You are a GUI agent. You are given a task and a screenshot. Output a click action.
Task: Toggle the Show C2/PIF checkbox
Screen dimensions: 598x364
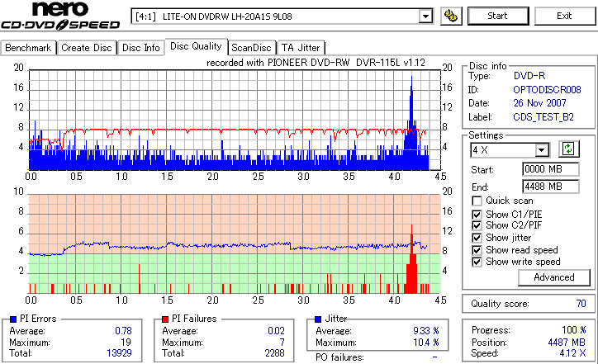[477, 225]
